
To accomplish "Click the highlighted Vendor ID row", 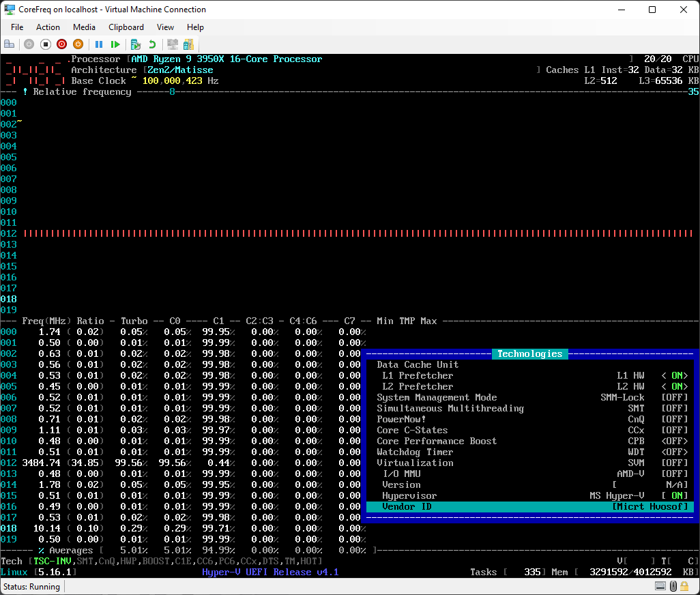I will click(x=530, y=506).
